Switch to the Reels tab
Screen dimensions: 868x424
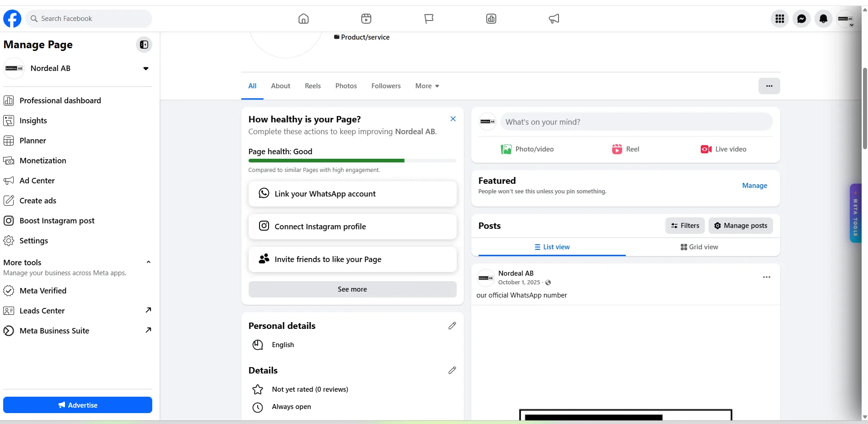coord(313,86)
